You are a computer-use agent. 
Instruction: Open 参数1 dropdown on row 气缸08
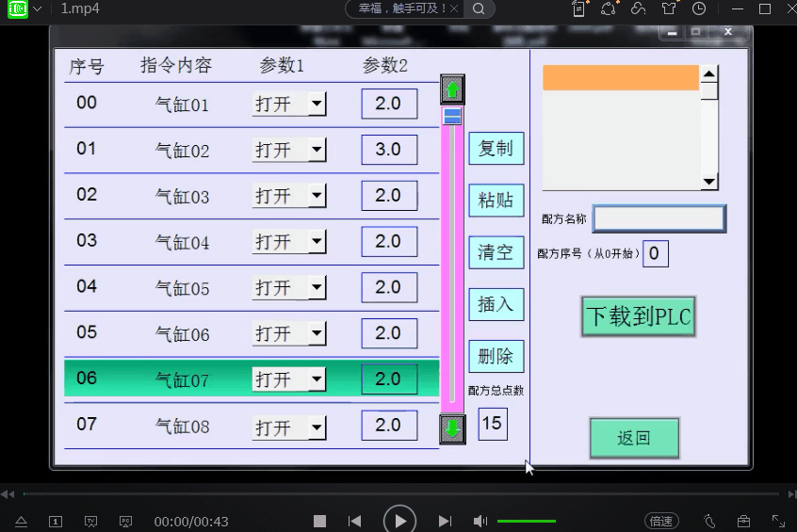(317, 427)
